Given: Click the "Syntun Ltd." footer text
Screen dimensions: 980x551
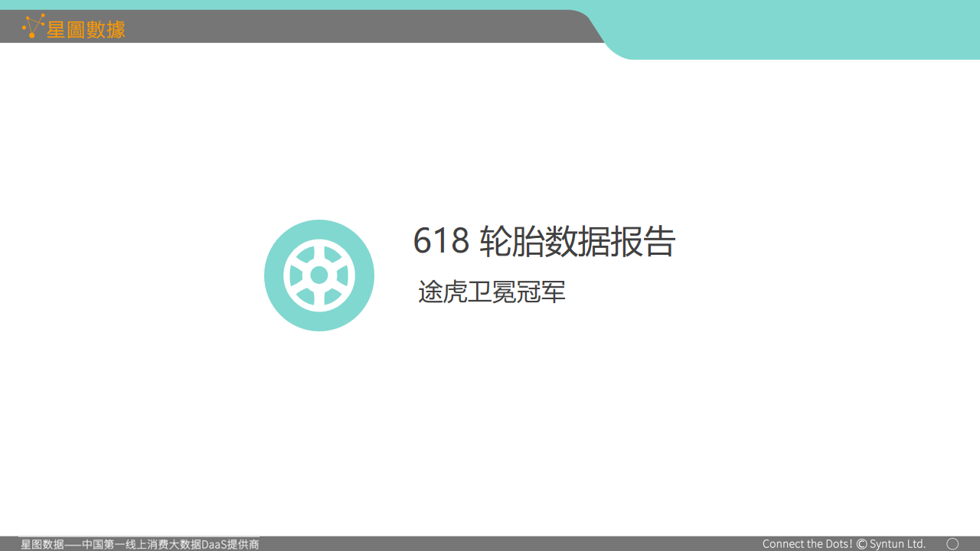Looking at the screenshot, I should click(897, 544).
